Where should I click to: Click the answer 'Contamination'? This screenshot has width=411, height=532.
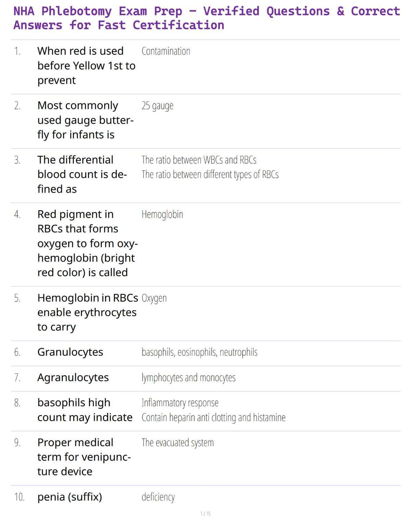(x=166, y=51)
